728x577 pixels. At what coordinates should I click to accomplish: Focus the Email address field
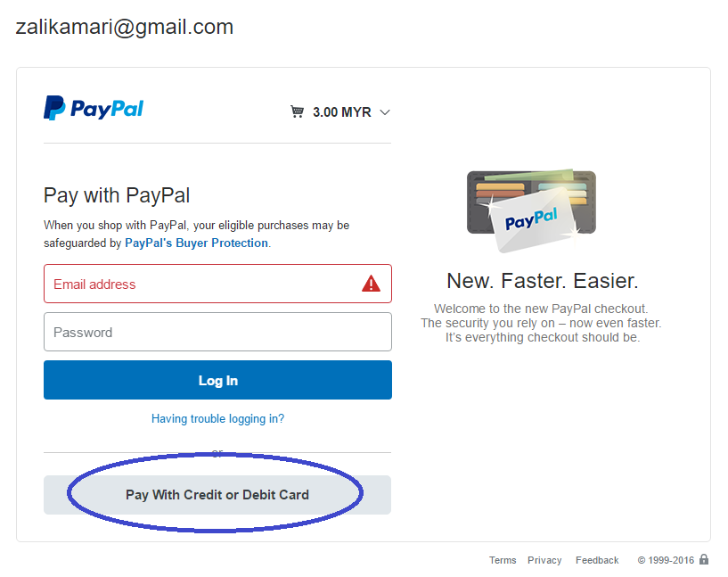point(217,284)
